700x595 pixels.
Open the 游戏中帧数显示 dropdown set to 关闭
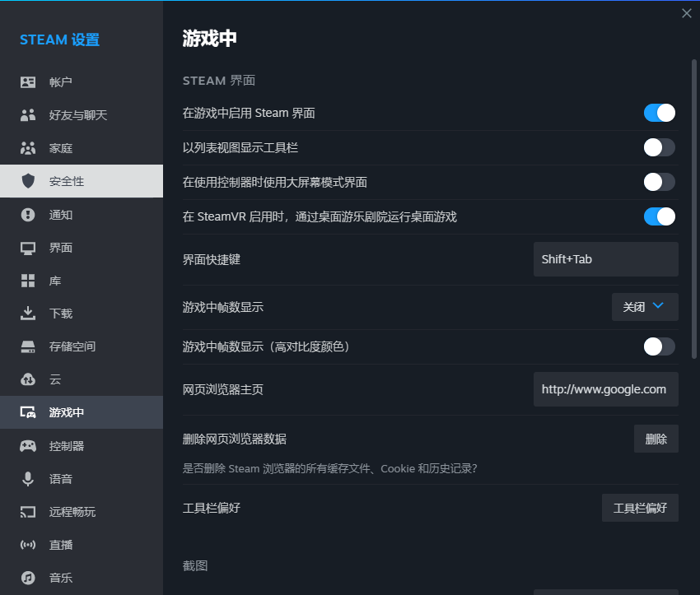click(645, 307)
